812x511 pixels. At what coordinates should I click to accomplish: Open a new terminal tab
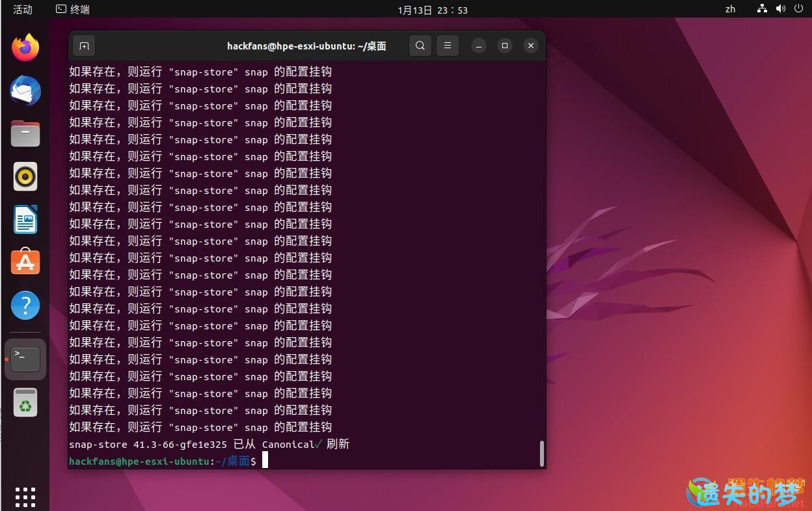coord(84,46)
